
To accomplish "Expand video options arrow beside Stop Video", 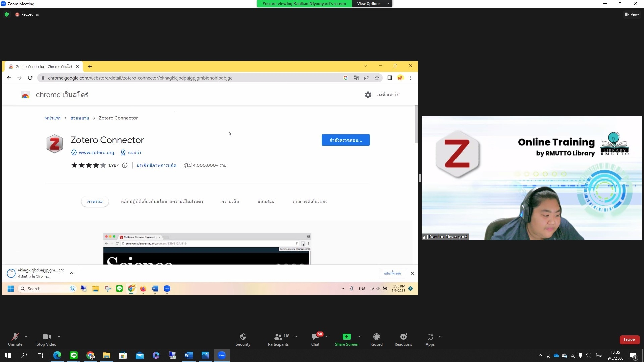I will (x=59, y=337).
